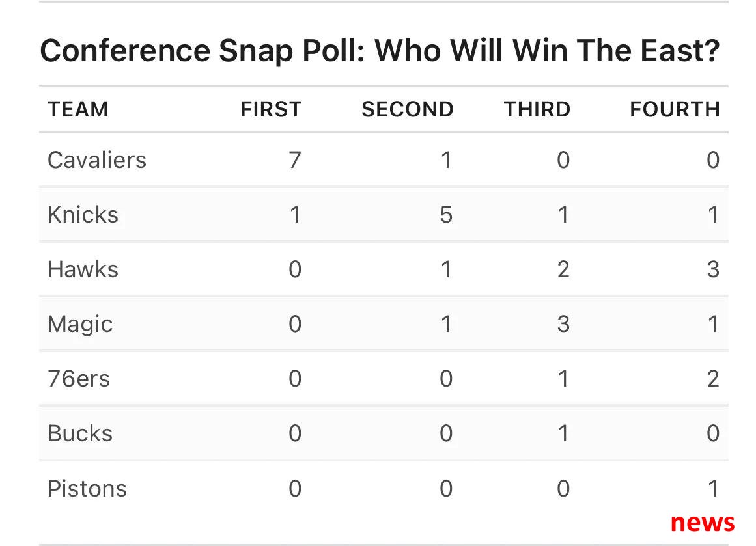Select the Bucks team name
Image resolution: width=756 pixels, height=546 pixels.
point(80,433)
